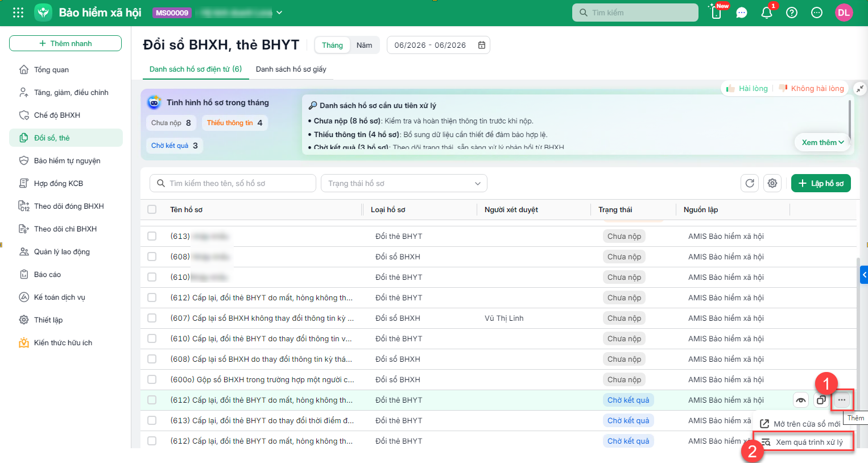Image resolution: width=868 pixels, height=463 pixels.
Task: Open the mobile app icon marked New
Action: pos(717,12)
